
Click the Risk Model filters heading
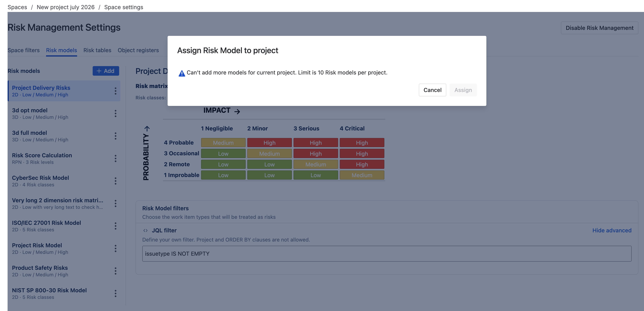click(x=166, y=208)
